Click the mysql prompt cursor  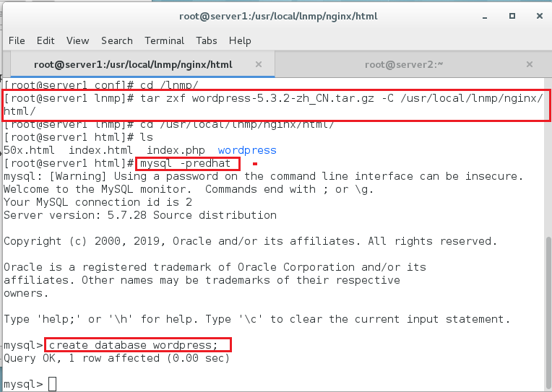tap(53, 384)
